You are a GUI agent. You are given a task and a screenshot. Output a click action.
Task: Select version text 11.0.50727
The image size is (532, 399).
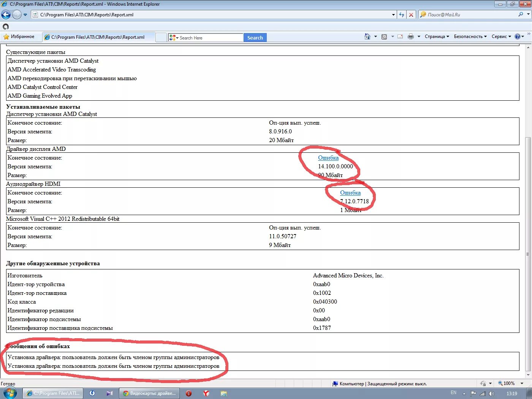point(283,236)
